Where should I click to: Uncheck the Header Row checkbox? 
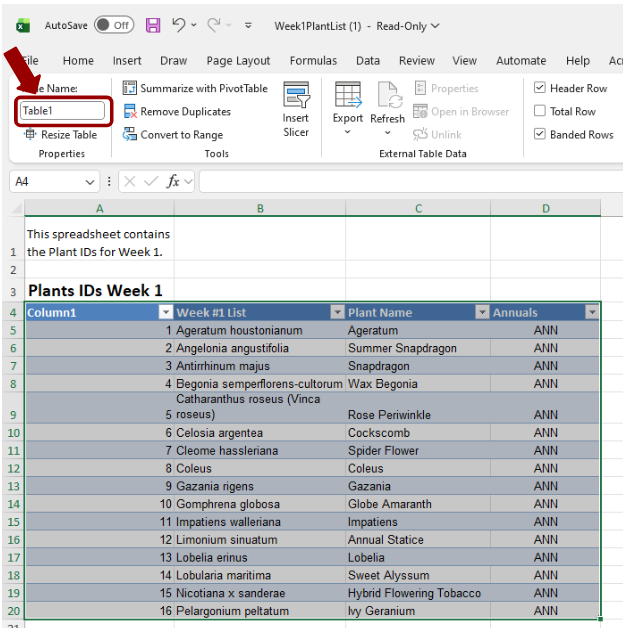[540, 87]
